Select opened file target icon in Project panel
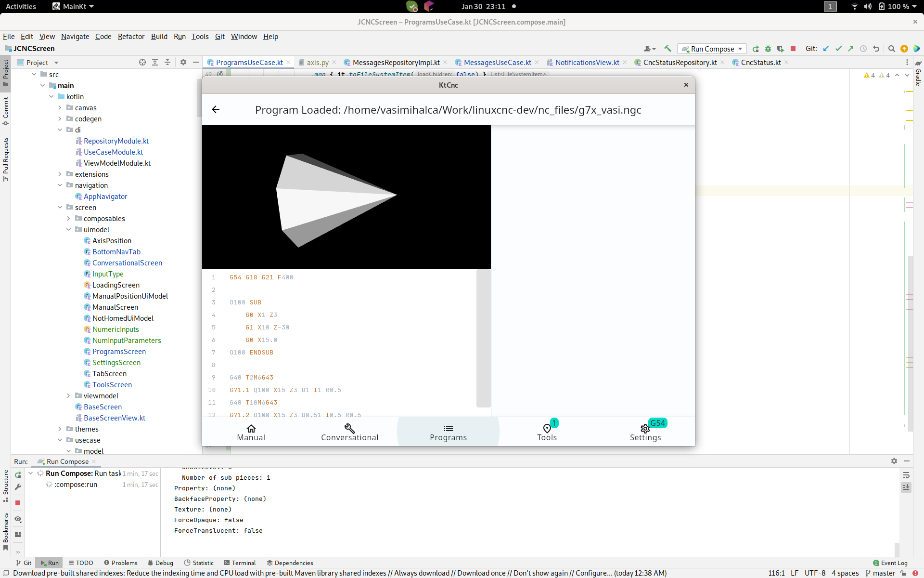Viewport: 924px width, 578px height. [142, 62]
